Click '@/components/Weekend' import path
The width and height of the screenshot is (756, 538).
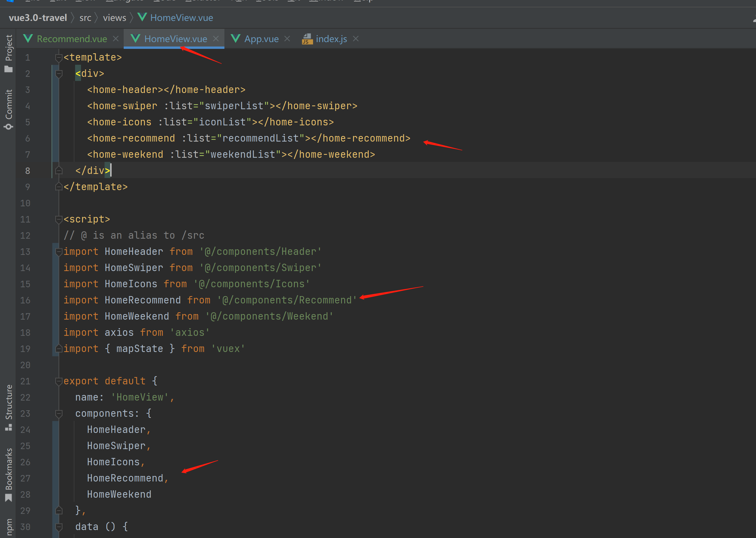(269, 317)
